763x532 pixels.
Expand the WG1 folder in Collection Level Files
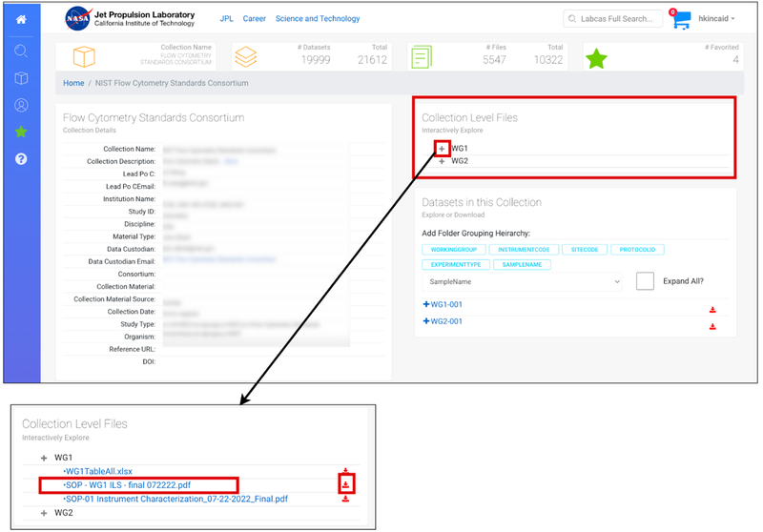click(443, 149)
